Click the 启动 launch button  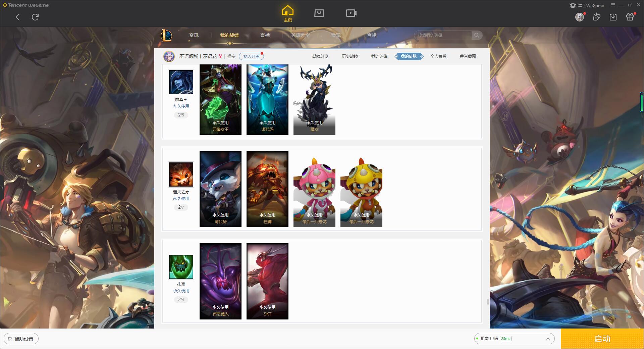[x=602, y=339]
